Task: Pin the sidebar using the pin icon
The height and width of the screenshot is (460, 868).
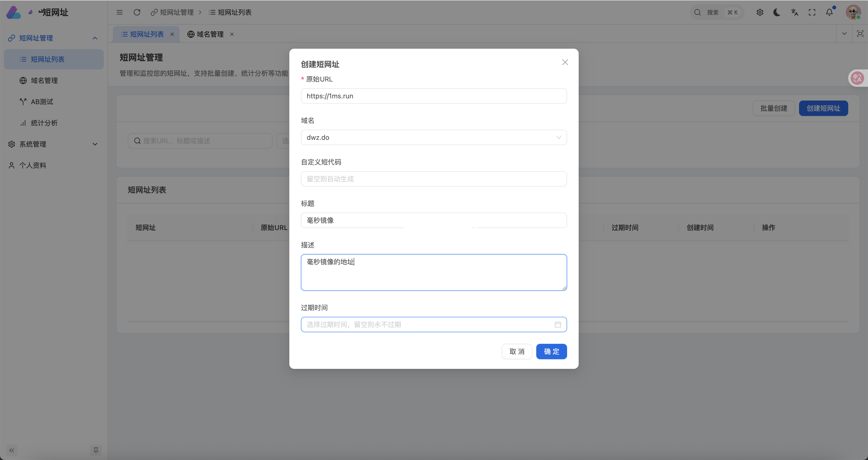Action: pos(96,450)
